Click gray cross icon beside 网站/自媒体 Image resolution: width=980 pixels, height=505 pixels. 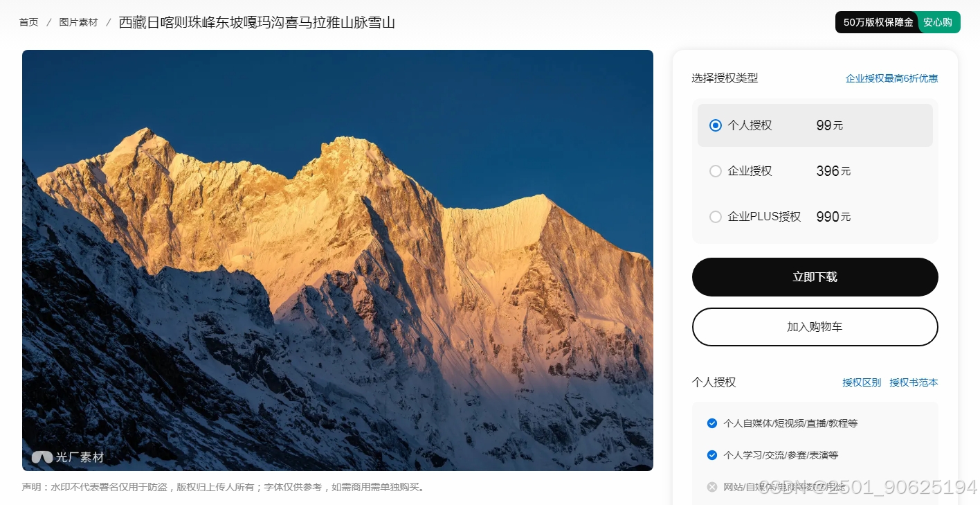point(712,487)
